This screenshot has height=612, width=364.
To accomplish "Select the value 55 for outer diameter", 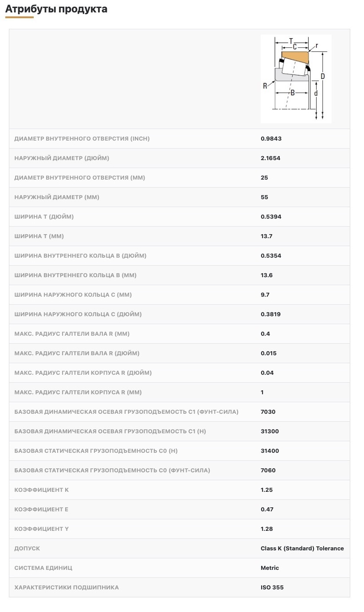I will pyautogui.click(x=264, y=197).
